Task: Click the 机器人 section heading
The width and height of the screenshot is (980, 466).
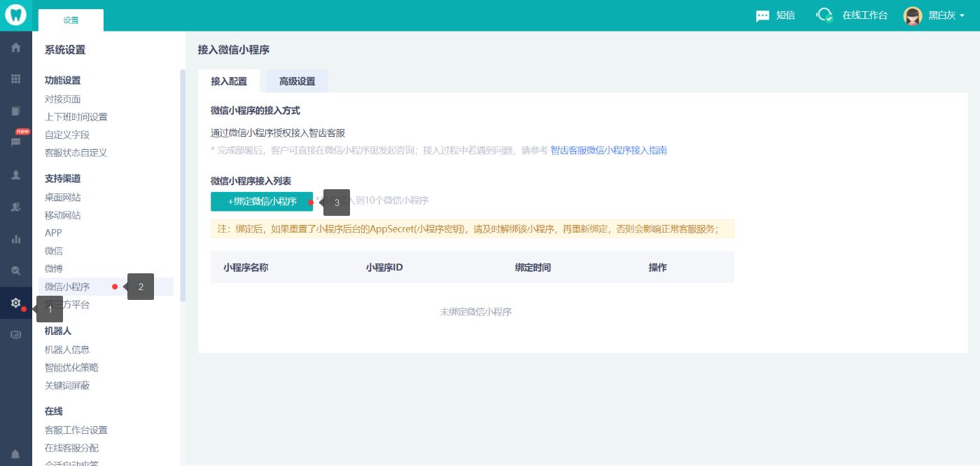Action: (x=58, y=331)
